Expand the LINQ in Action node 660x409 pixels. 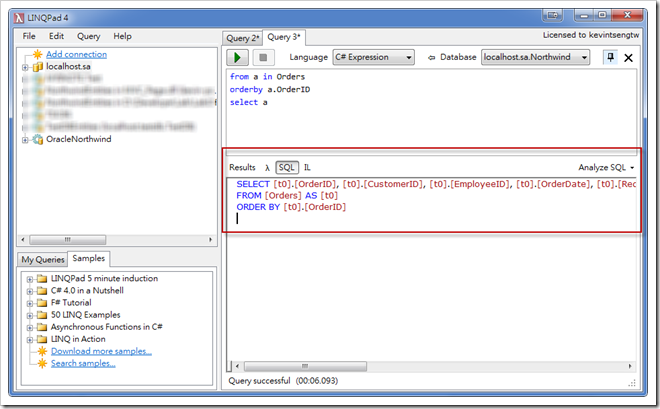pyautogui.click(x=30, y=340)
